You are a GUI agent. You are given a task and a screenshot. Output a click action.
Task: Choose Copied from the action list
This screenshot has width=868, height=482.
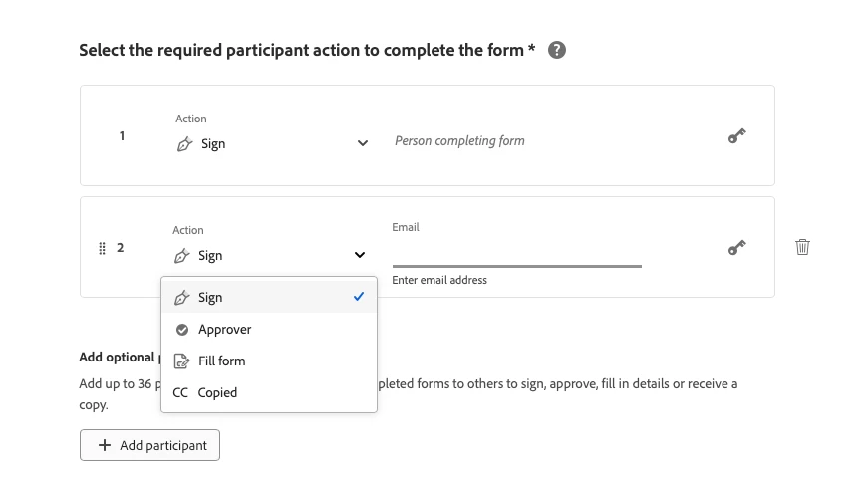tap(217, 393)
